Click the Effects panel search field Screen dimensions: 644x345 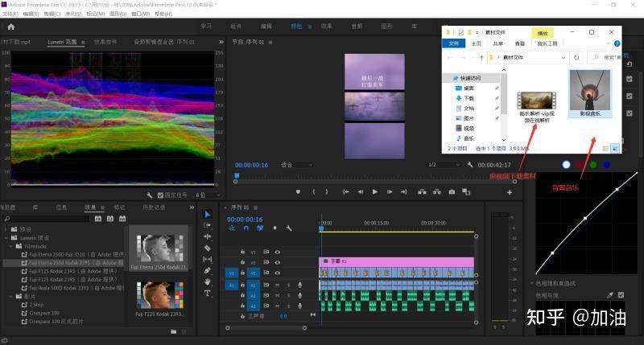click(47, 219)
